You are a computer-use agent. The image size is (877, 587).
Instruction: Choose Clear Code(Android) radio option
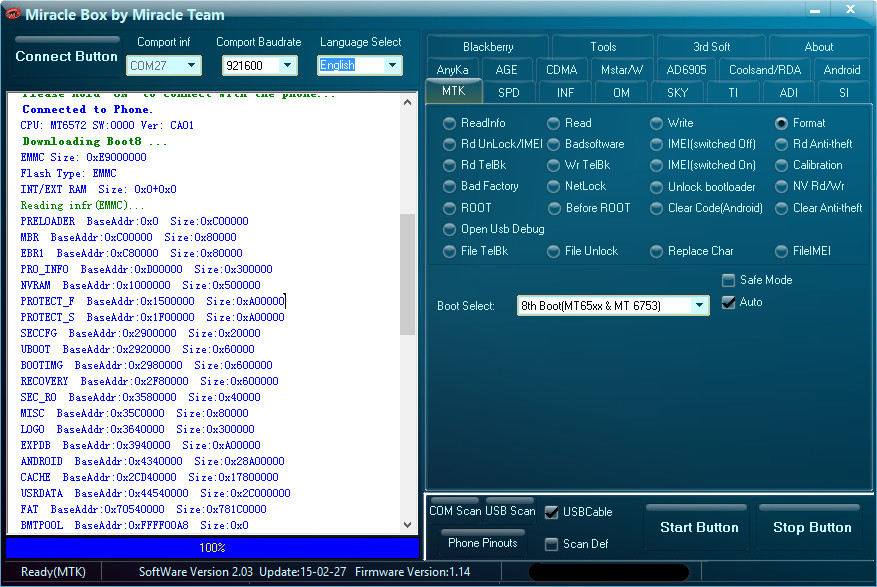coord(657,209)
